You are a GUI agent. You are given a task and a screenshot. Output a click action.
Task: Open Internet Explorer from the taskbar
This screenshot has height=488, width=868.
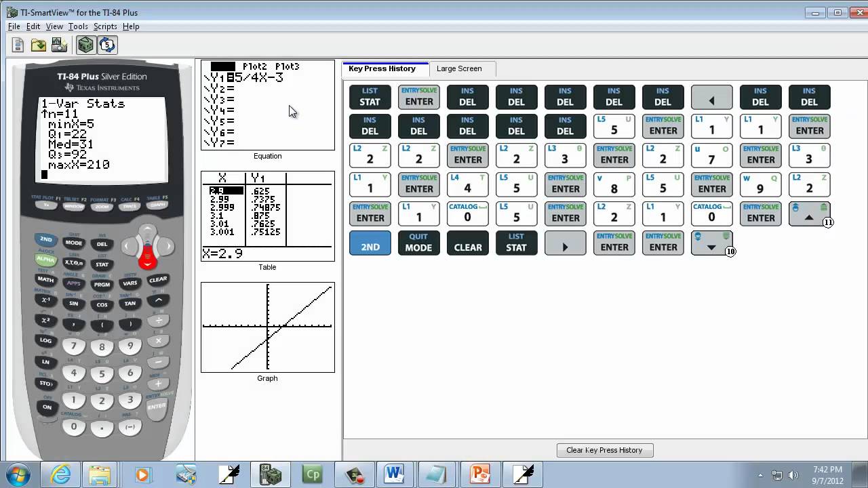click(60, 474)
